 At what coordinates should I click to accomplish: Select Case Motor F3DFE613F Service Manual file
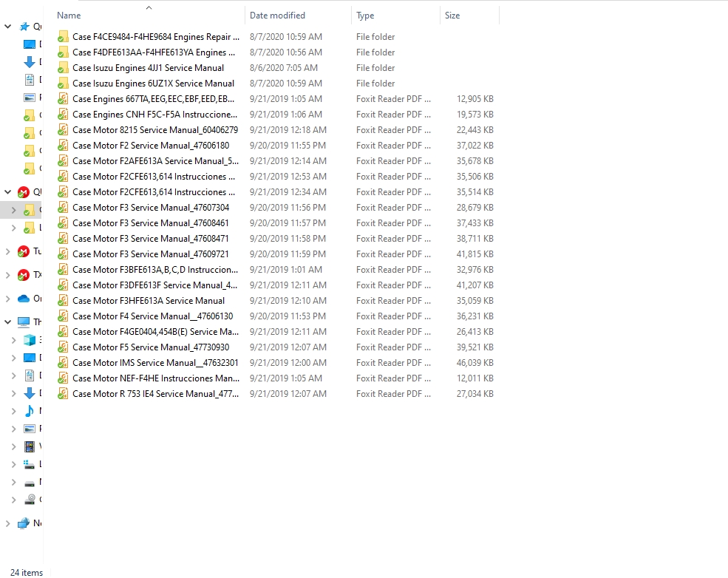(154, 285)
